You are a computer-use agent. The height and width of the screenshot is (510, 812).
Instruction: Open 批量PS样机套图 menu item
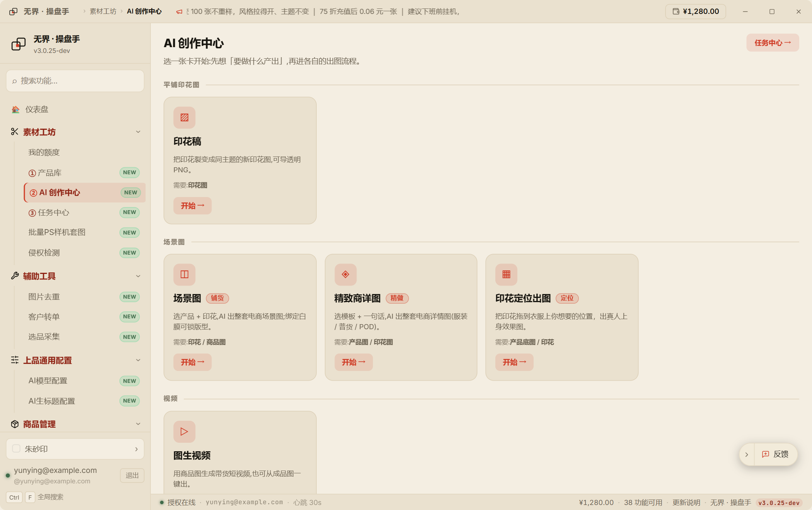coord(84,232)
